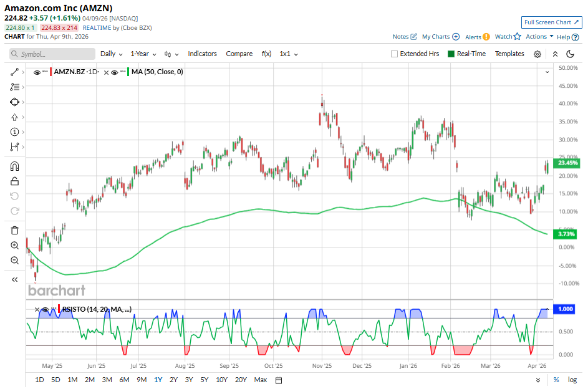Expand the 1-Year period dropdown

(144, 54)
